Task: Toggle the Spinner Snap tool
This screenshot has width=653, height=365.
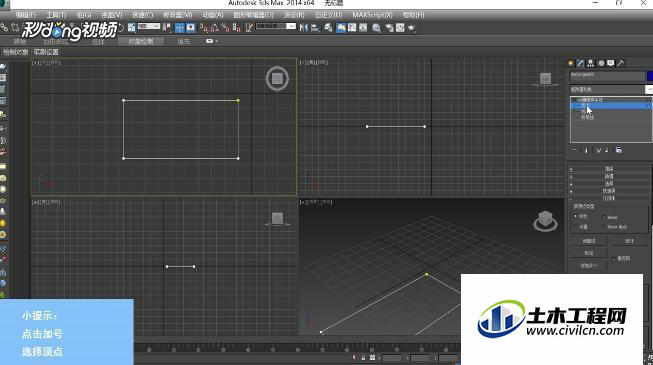Action: (237, 28)
